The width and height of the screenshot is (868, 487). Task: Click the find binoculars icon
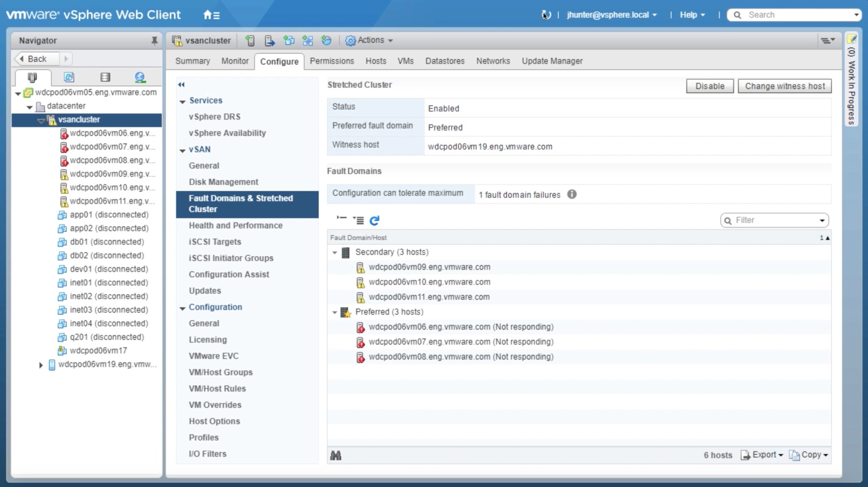[x=336, y=456]
